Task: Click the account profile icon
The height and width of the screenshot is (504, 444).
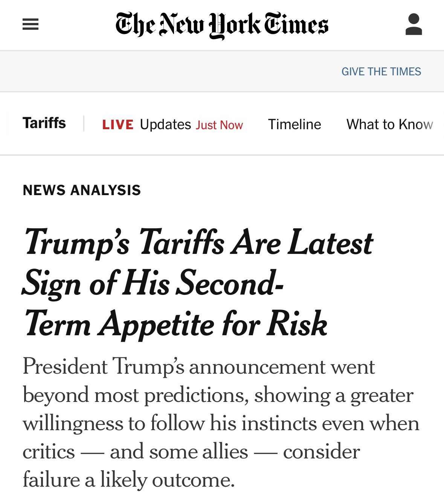Action: click(x=413, y=25)
